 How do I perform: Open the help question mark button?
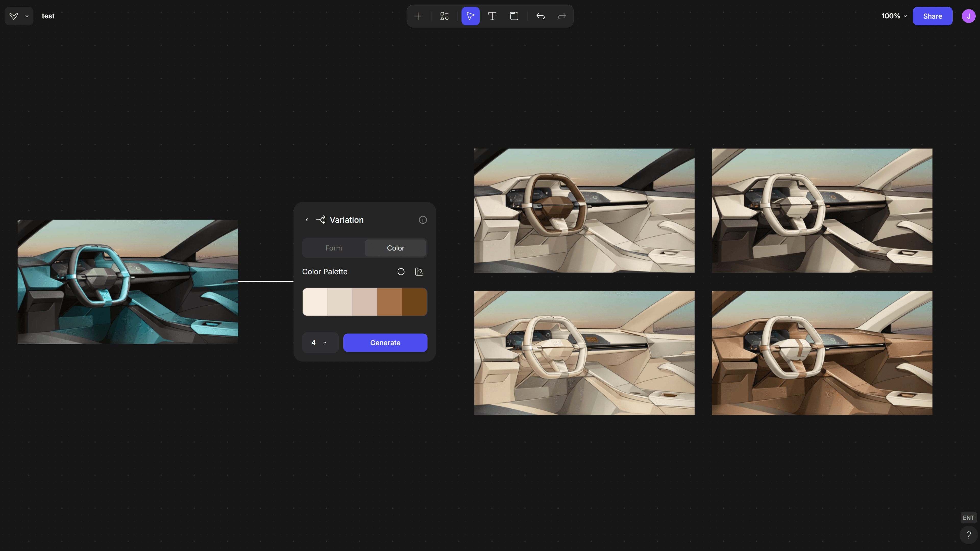pos(968,535)
